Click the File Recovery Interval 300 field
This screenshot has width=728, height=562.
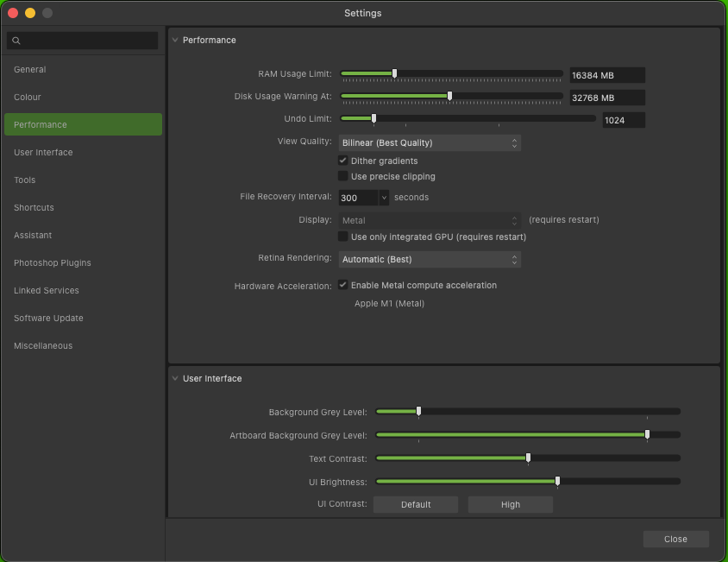coord(358,198)
